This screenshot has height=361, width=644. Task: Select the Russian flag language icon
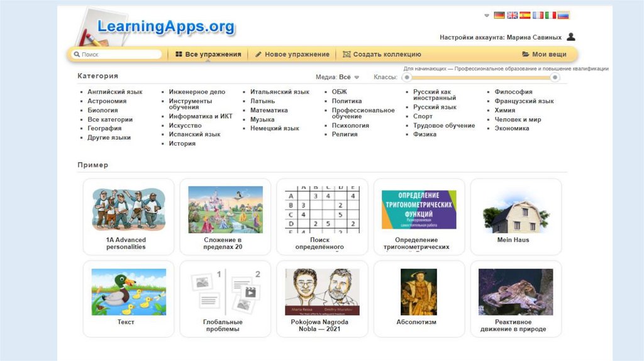pos(563,15)
